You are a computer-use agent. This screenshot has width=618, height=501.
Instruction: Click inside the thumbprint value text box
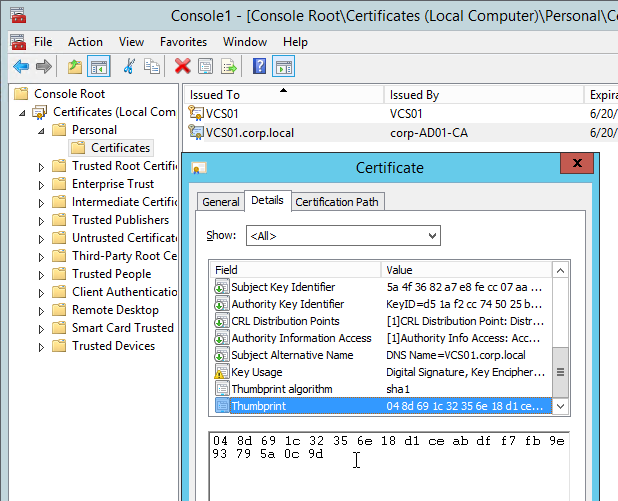tap(389, 467)
